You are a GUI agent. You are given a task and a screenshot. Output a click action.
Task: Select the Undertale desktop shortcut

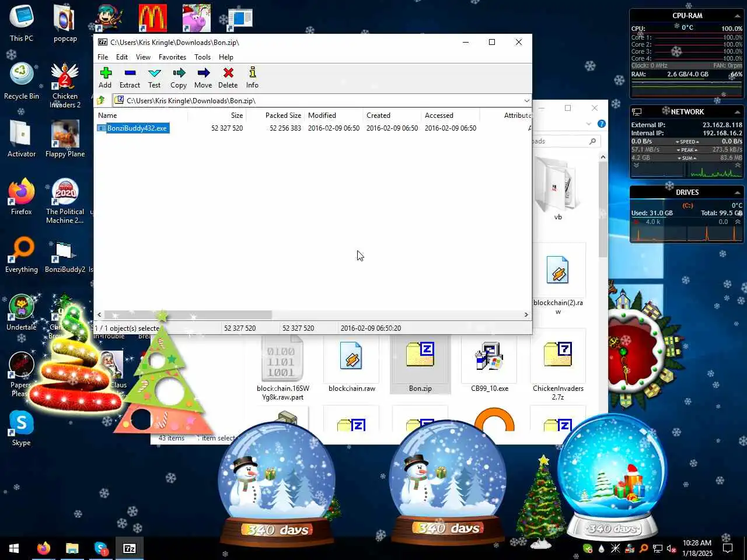coord(22,312)
